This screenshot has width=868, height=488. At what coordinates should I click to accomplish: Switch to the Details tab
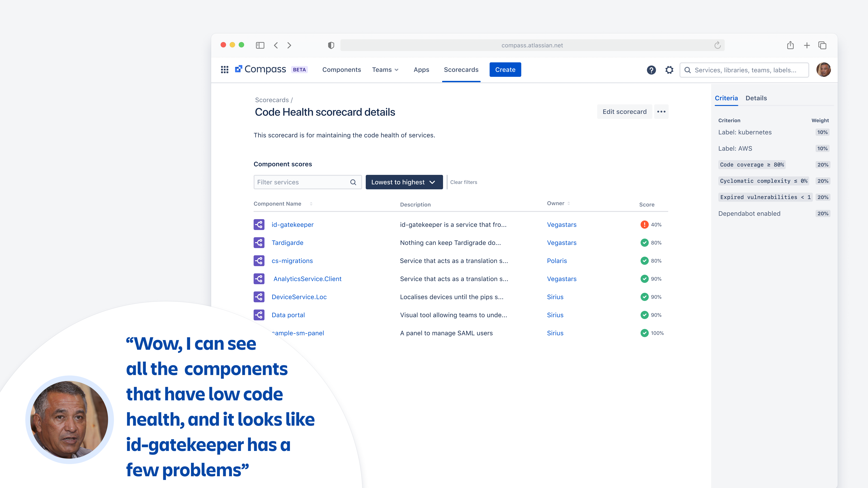[x=756, y=98]
